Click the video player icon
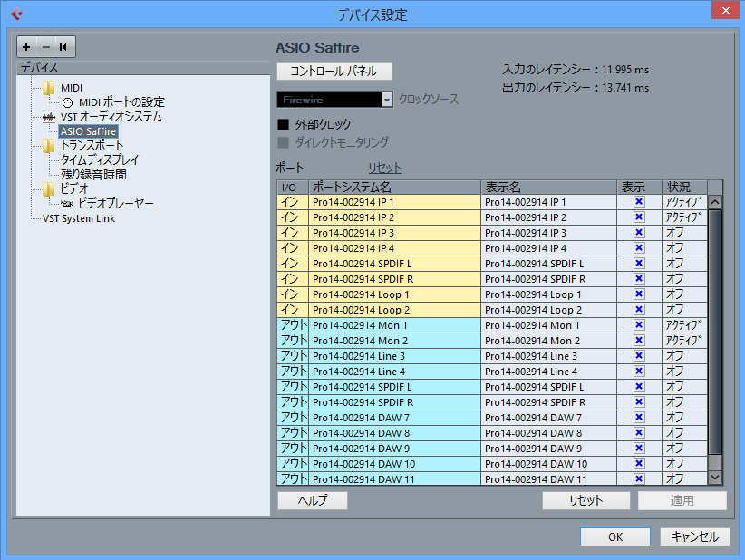745x560 pixels. (67, 204)
